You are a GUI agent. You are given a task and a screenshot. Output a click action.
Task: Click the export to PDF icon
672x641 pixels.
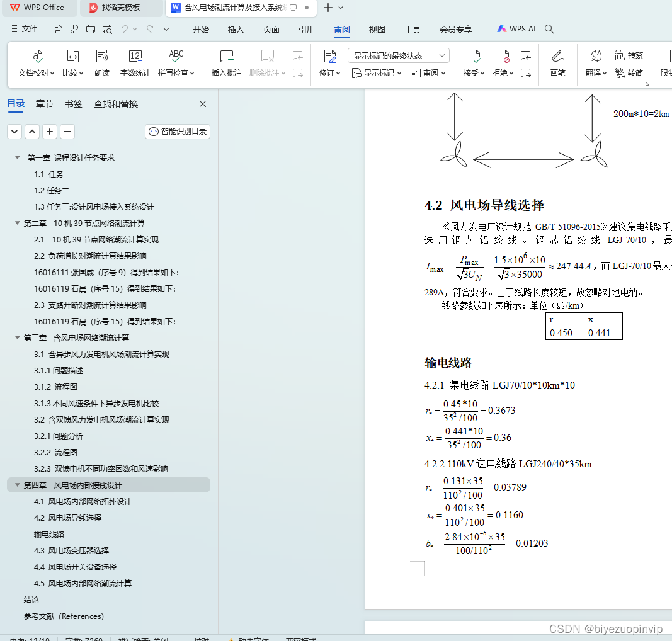pos(74,29)
